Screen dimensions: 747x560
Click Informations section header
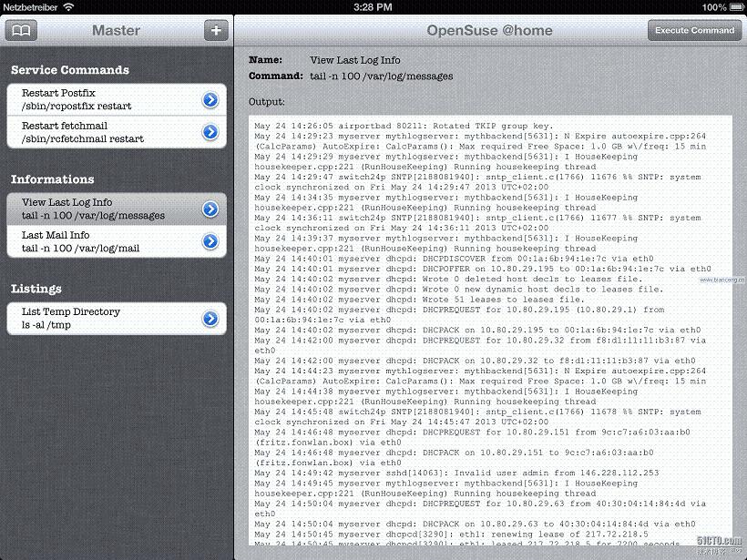[53, 179]
